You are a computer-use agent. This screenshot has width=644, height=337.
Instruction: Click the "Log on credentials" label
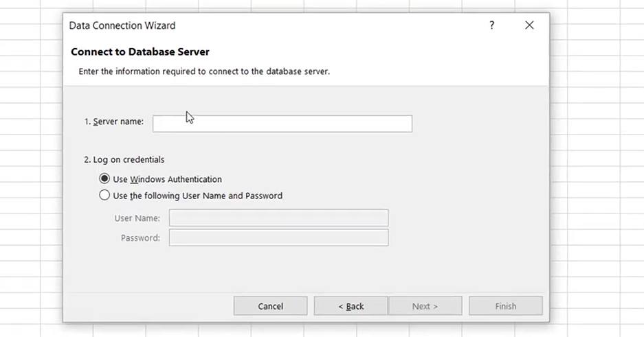click(124, 160)
